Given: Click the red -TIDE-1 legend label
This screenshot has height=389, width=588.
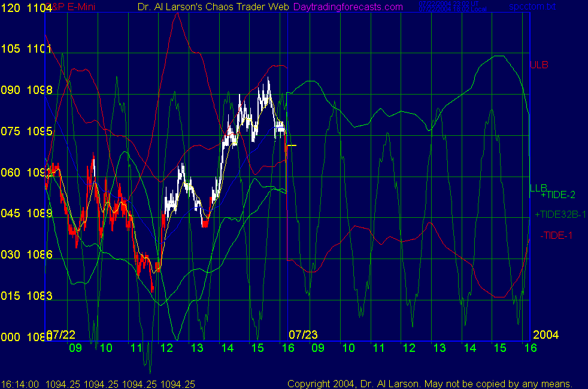Looking at the screenshot, I should coord(556,235).
